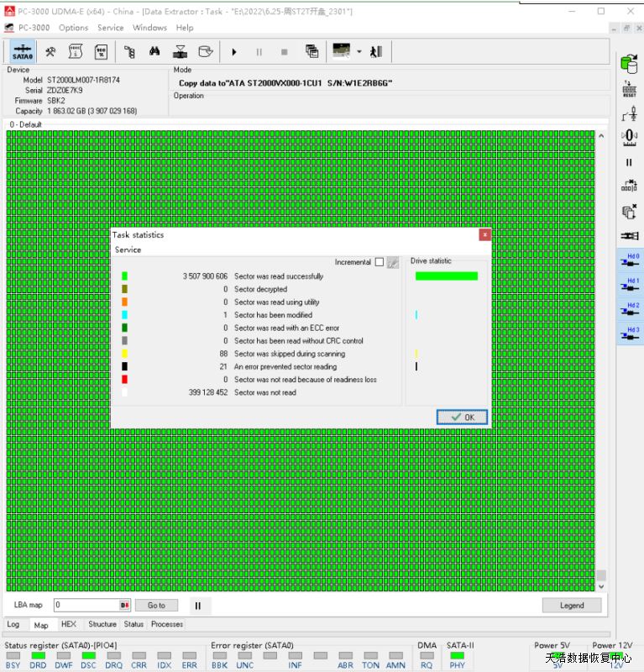Open the Options menu
The width and height of the screenshot is (644, 672).
point(73,28)
